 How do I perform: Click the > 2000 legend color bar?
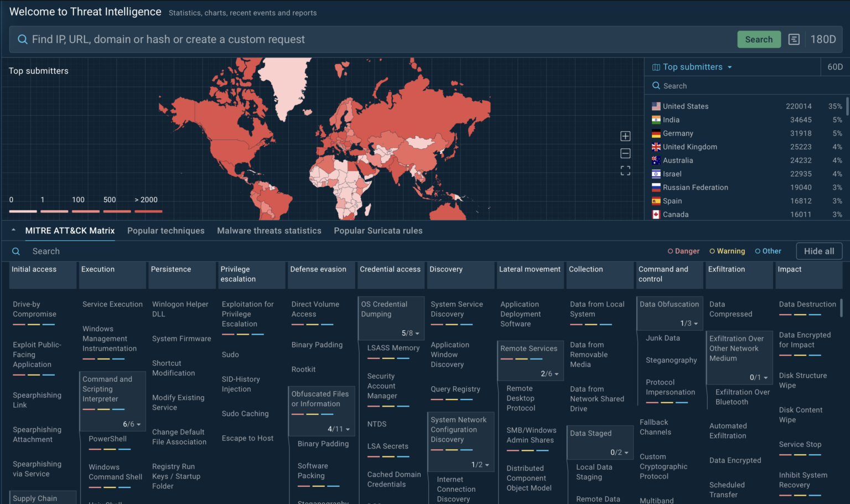(x=148, y=211)
